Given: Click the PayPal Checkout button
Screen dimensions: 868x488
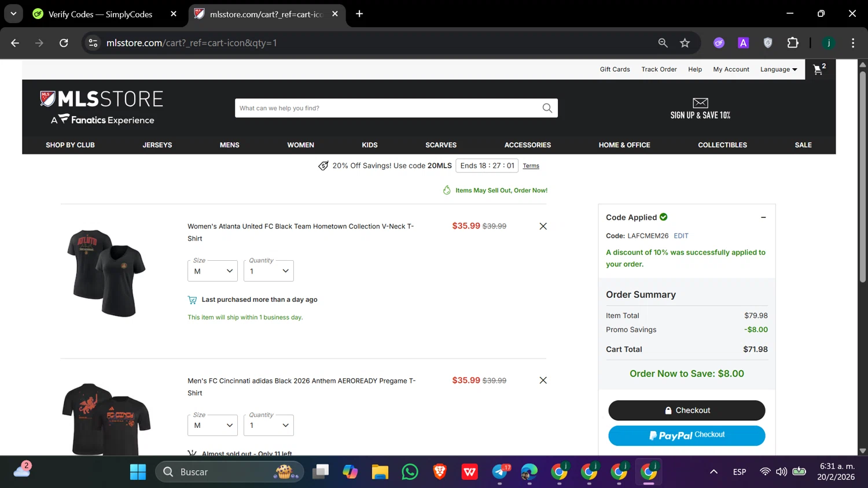Looking at the screenshot, I should 686,435.
